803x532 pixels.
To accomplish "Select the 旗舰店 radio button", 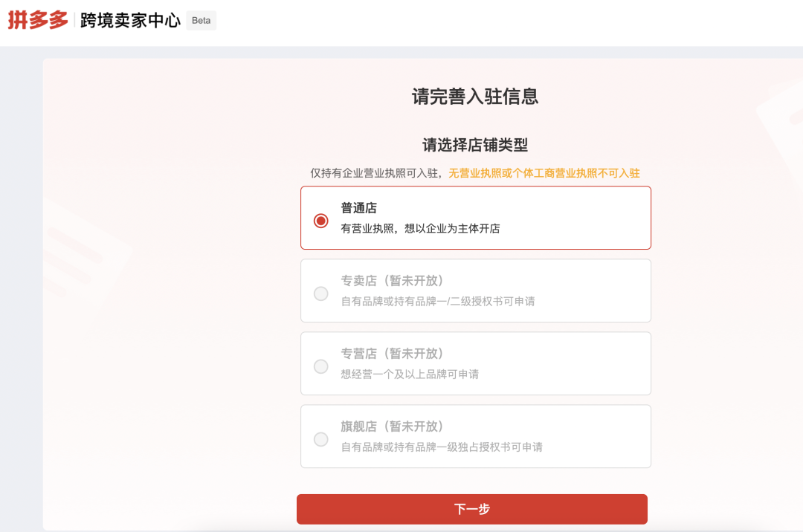I will [x=321, y=439].
